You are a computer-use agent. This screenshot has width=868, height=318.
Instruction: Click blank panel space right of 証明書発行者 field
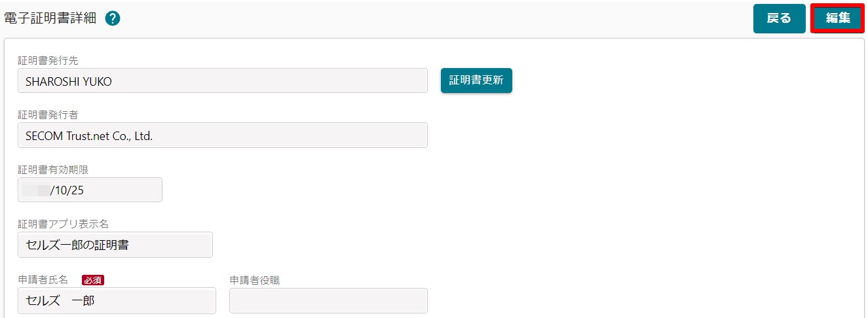click(x=622, y=135)
